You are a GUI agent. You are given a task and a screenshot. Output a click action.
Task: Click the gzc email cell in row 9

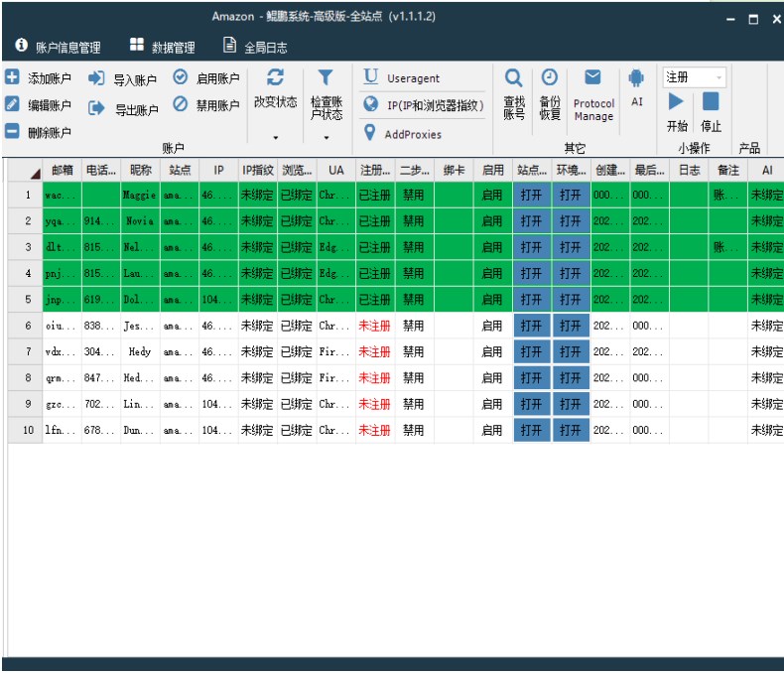63,403
